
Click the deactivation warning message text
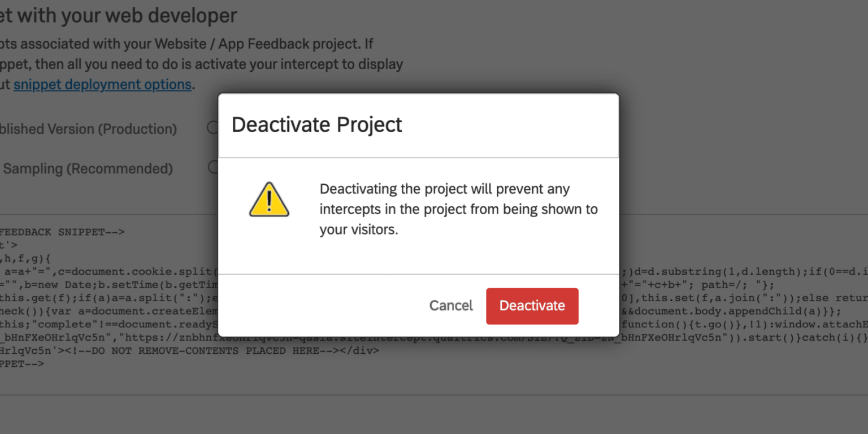(459, 209)
